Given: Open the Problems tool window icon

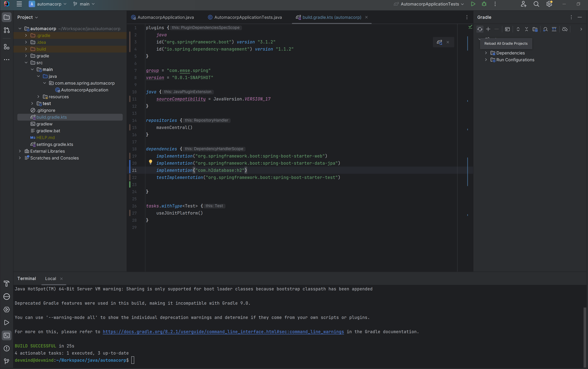Looking at the screenshot, I should (x=7, y=348).
